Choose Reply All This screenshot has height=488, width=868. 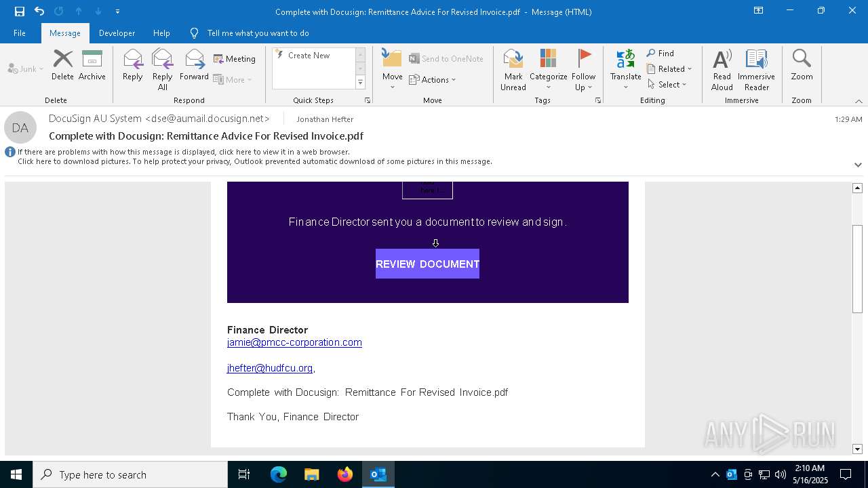[x=163, y=69]
